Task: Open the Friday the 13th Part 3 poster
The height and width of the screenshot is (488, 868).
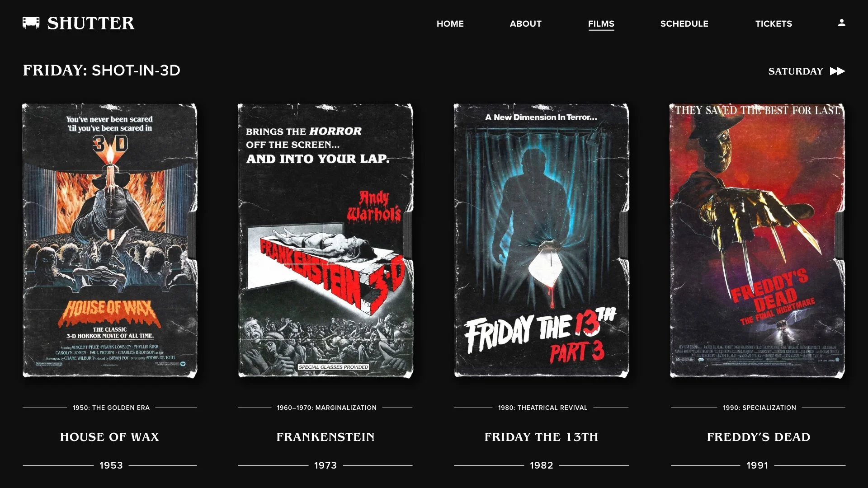Action: click(x=542, y=241)
